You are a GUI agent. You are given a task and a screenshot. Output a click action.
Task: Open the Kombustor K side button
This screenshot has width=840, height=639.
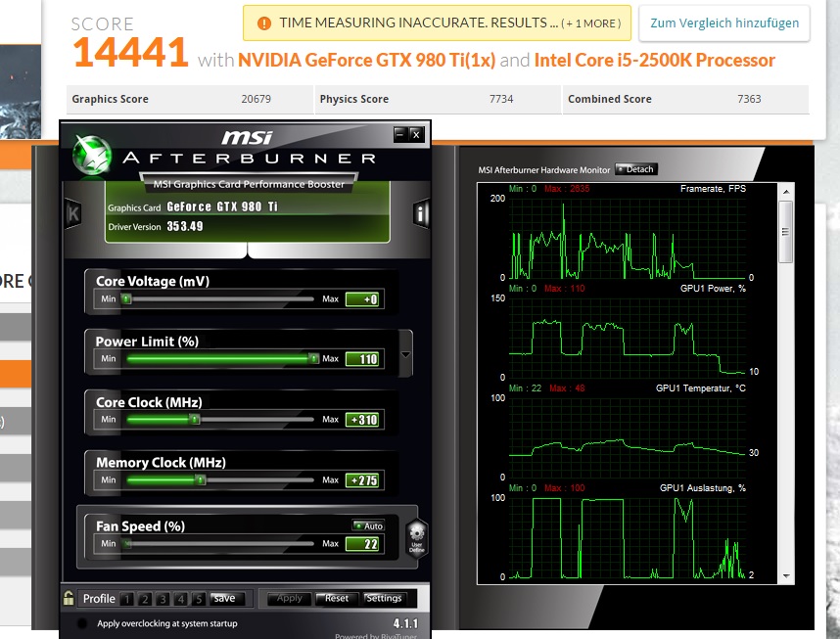[x=72, y=214]
